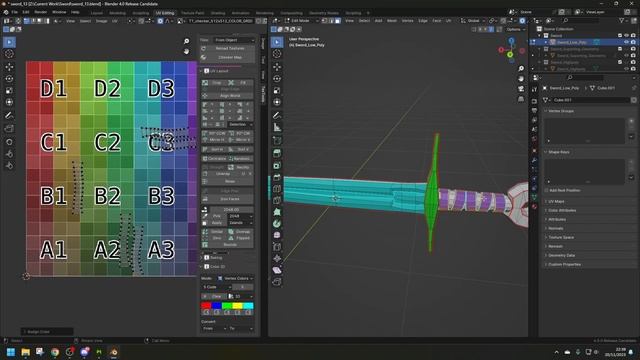Open the Size From Object dropdown
640x360 pixels.
pos(234,40)
